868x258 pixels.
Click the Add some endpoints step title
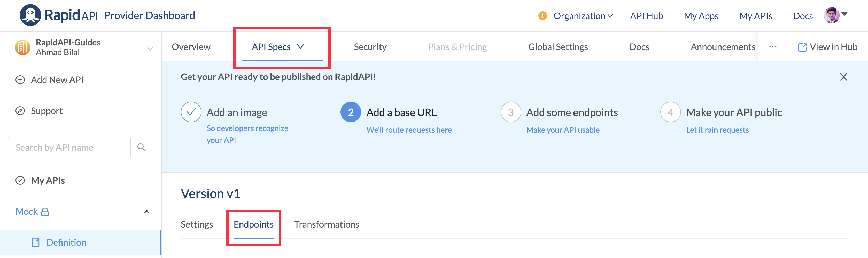point(572,112)
